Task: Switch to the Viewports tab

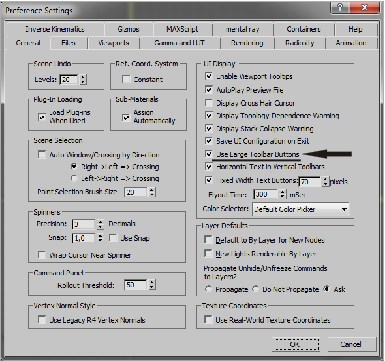Action: pyautogui.click(x=114, y=43)
